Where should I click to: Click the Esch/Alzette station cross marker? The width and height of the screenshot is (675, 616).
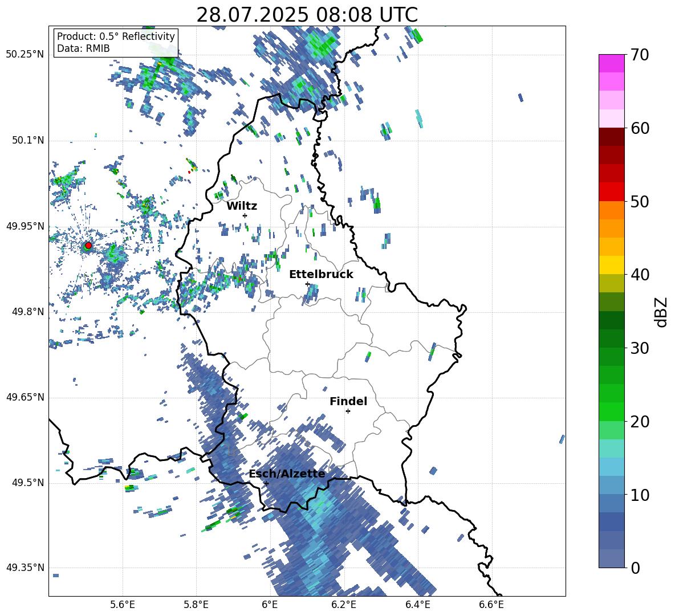pos(266,483)
